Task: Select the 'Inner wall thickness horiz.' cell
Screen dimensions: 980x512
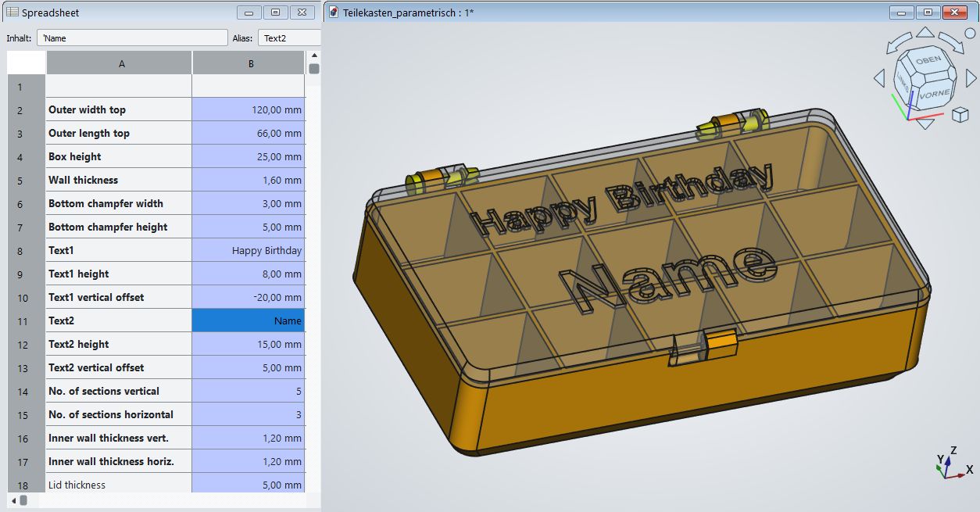Action: point(119,461)
